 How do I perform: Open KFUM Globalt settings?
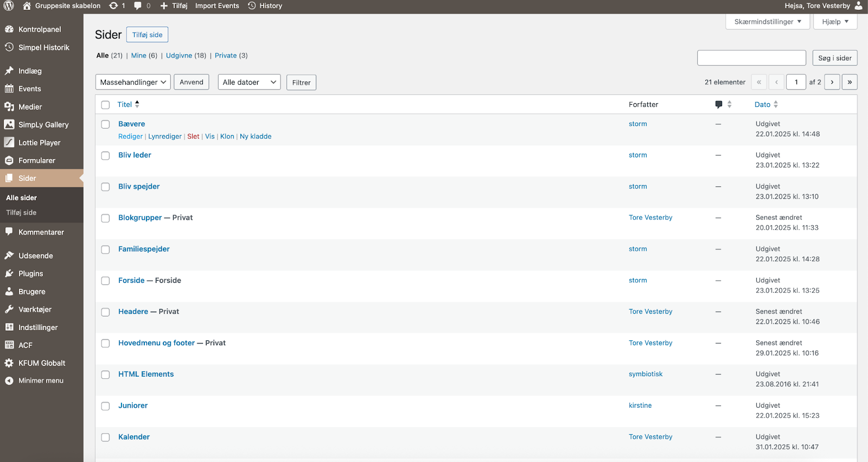coord(41,363)
